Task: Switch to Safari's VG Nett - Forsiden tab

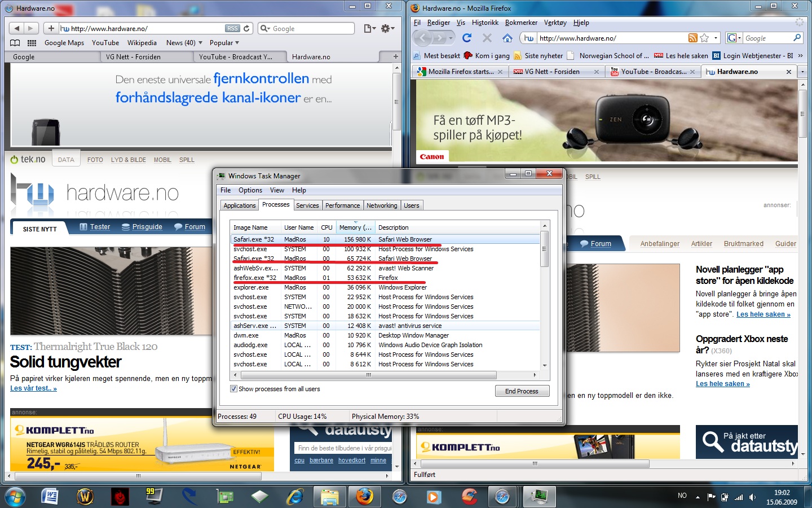Action: [148, 57]
